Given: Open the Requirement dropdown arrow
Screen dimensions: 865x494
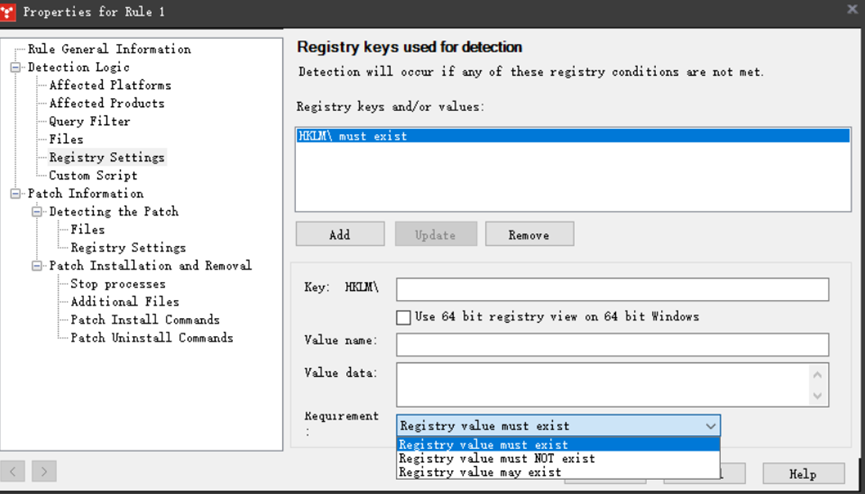Looking at the screenshot, I should 710,426.
